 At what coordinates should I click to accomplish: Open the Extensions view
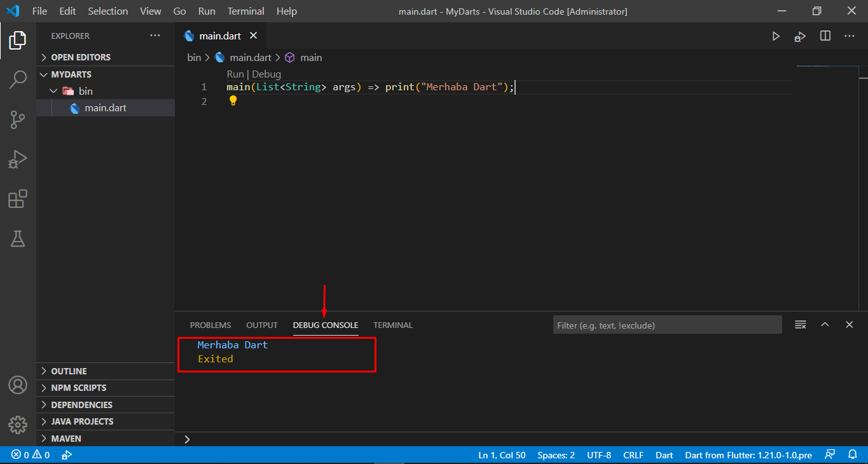pos(18,199)
